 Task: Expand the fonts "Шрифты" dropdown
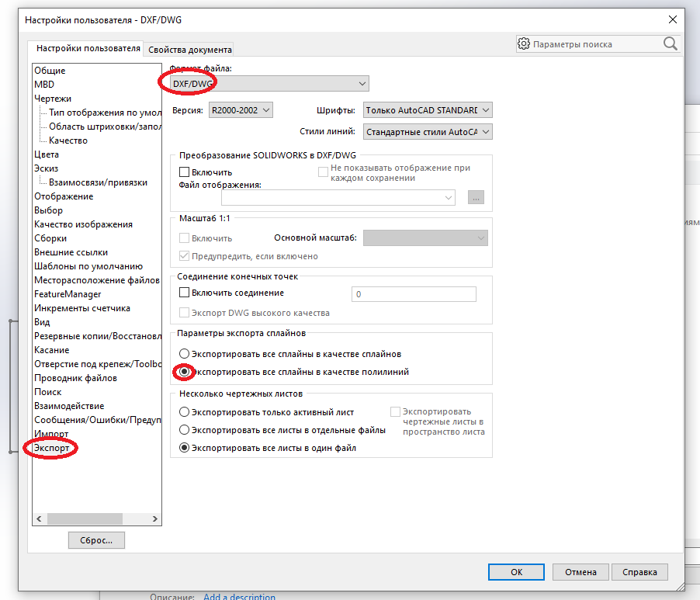pos(427,110)
